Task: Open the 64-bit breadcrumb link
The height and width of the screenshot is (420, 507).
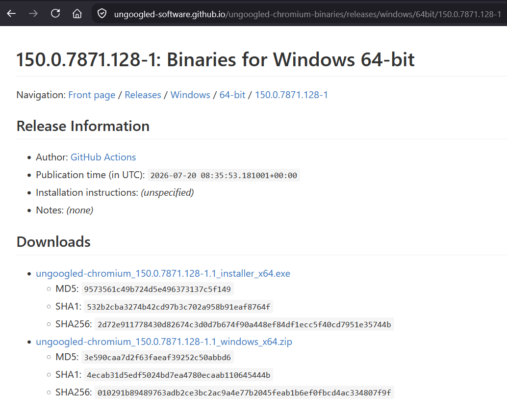Action: click(232, 95)
